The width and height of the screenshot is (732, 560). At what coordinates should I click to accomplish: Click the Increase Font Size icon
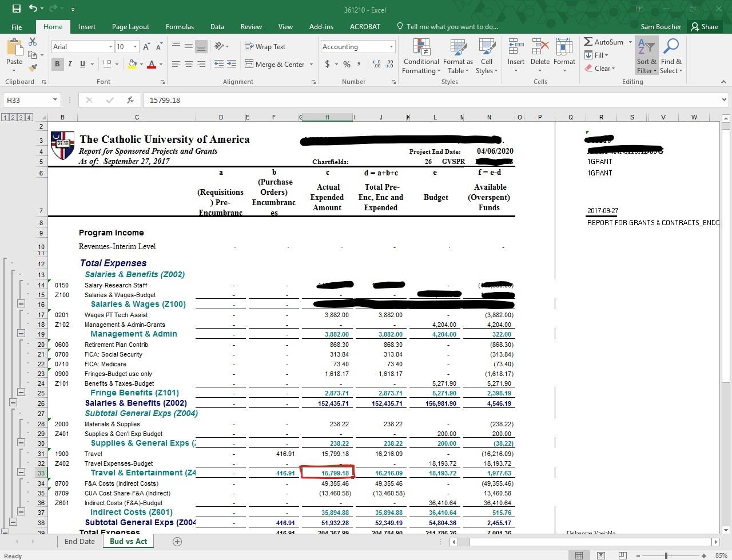tap(147, 47)
